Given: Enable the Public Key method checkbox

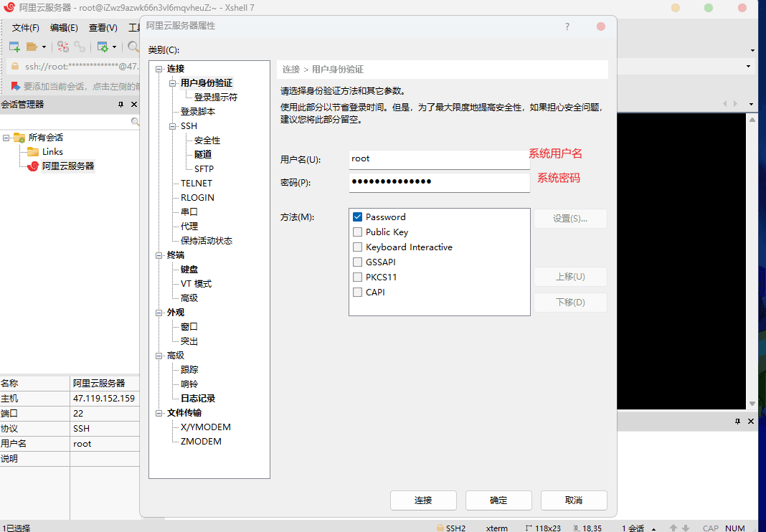Looking at the screenshot, I should [x=358, y=232].
